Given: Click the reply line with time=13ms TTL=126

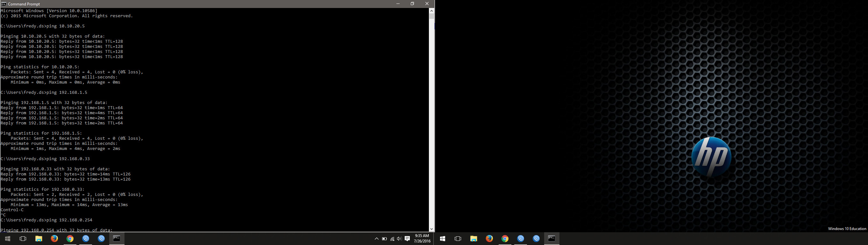Looking at the screenshot, I should coord(66,179).
